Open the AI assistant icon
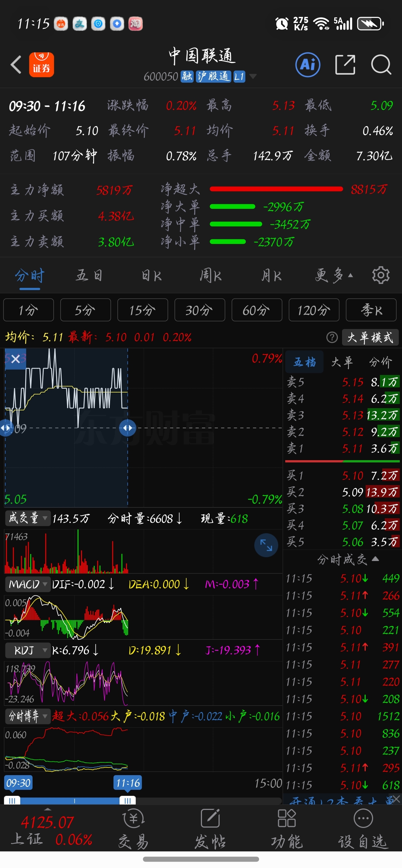 [x=308, y=65]
